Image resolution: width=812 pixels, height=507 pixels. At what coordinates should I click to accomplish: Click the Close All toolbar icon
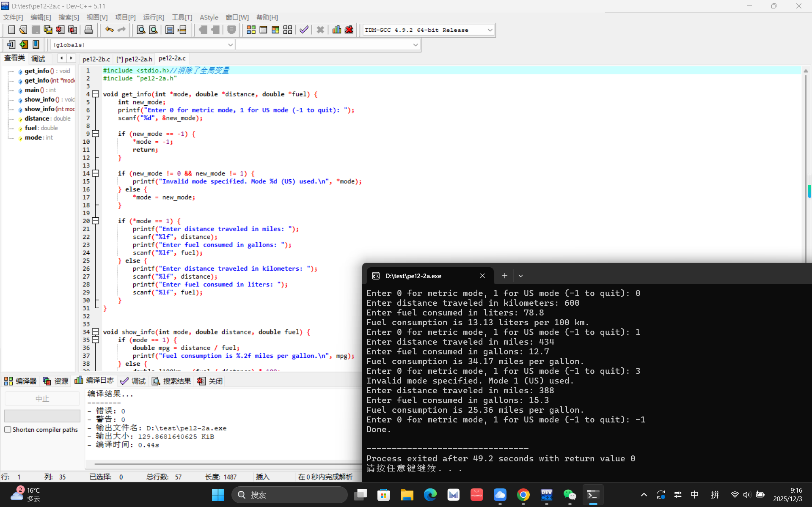72,30
